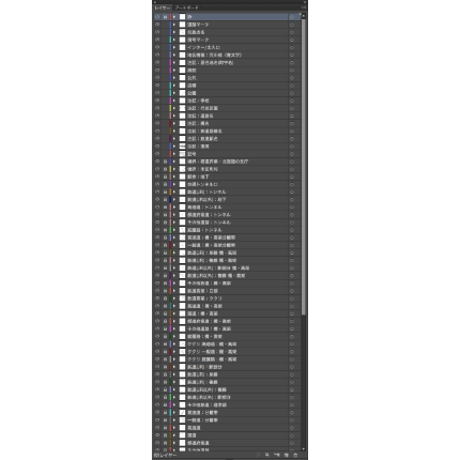Image resolution: width=460 pixels, height=460 pixels.
Task: Toggle visibility of 注記：道路名 layer
Action: tap(157, 116)
